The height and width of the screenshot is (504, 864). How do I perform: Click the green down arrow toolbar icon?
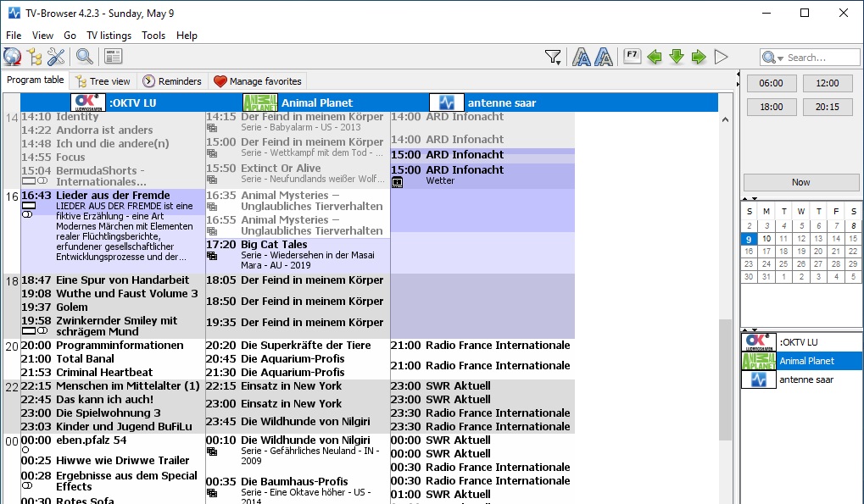[x=677, y=57]
